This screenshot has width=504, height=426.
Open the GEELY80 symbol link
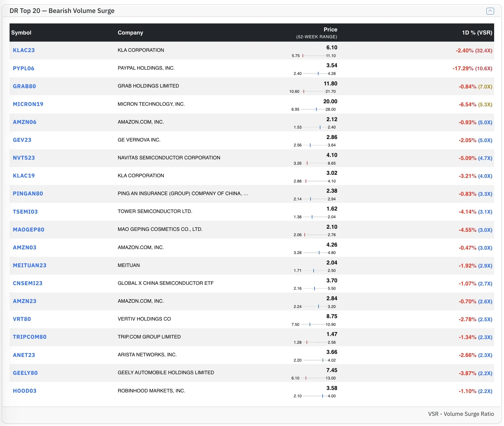click(x=25, y=373)
